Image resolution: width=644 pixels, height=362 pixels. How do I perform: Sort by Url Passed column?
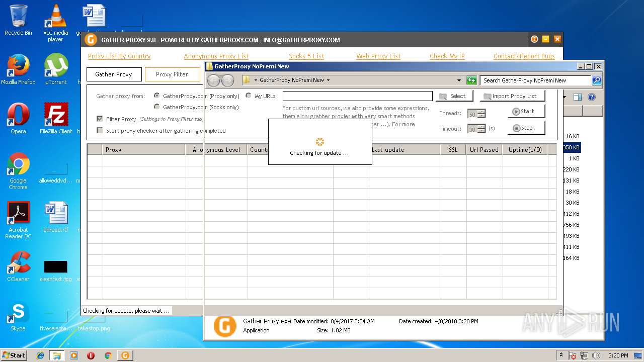tap(484, 149)
